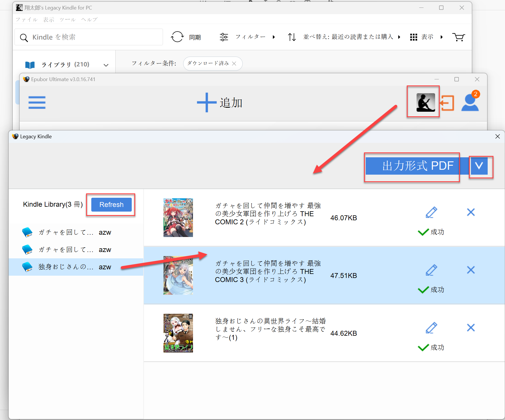505x420 pixels.
Task: Click the 独身おじさんの異世界ライフ book title
Action: tap(270, 329)
